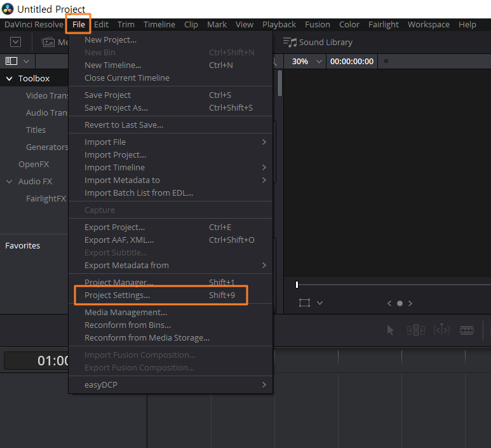Select Generators in Toolbox
The height and width of the screenshot is (448, 491).
coord(47,147)
